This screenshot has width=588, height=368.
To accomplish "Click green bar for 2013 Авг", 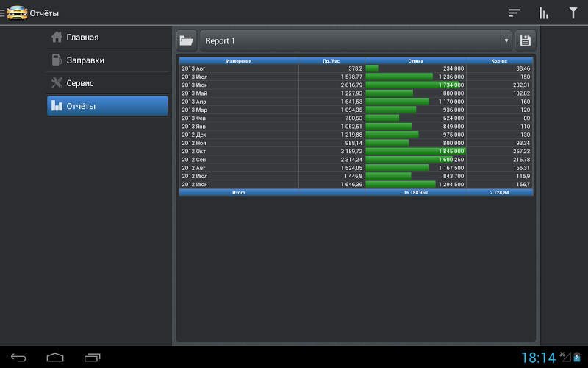I will click(x=372, y=68).
